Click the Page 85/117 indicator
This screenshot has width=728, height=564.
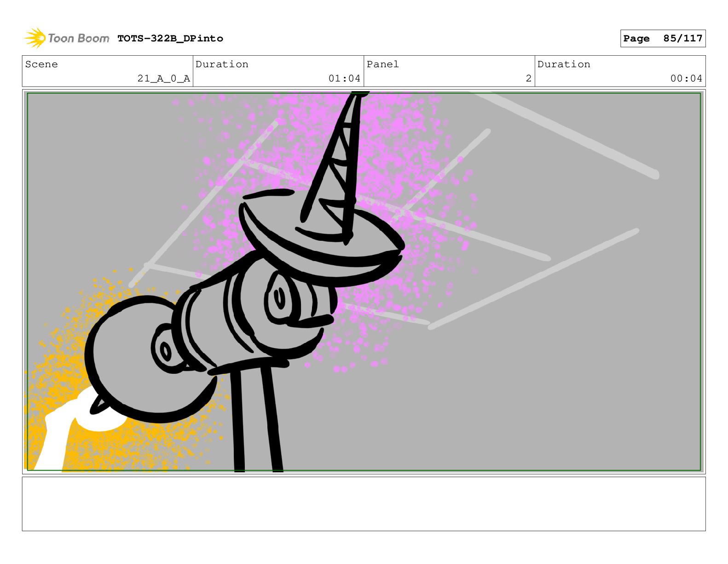(x=663, y=38)
